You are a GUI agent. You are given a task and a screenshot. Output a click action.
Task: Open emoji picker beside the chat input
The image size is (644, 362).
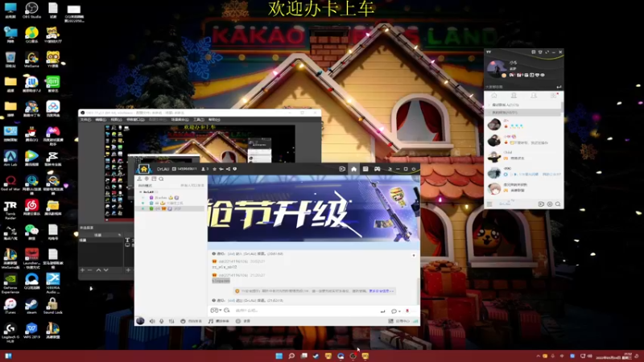point(227,311)
